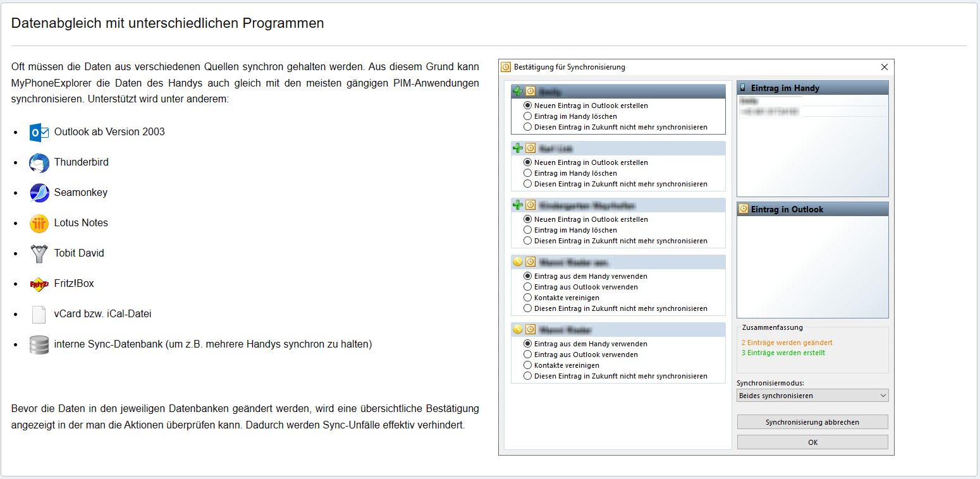The width and height of the screenshot is (980, 479).
Task: Click the green '3 Einträge werden erstellt' summary
Action: point(783,353)
